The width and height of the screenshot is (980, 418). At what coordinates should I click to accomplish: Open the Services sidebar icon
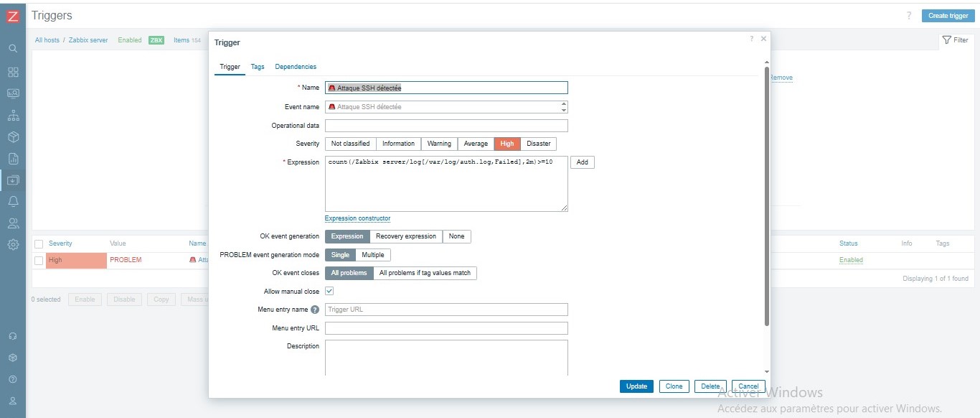(x=13, y=116)
